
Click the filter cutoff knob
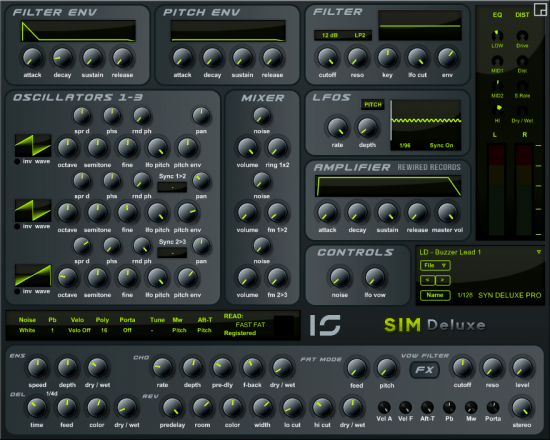click(x=327, y=58)
